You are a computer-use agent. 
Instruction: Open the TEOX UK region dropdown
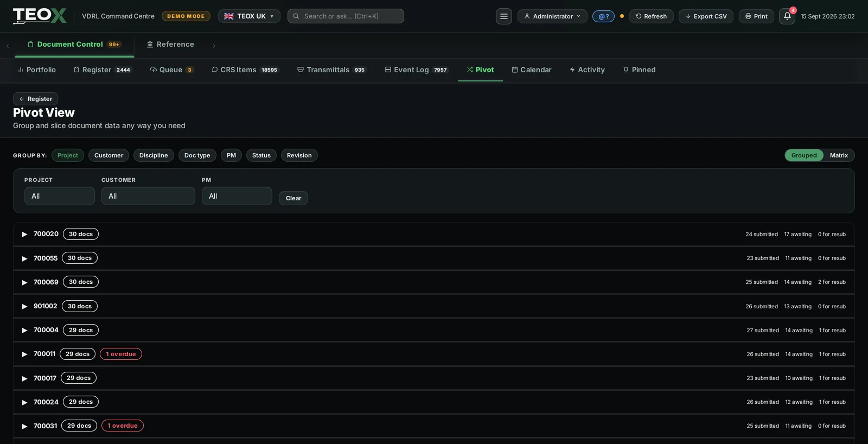click(249, 16)
